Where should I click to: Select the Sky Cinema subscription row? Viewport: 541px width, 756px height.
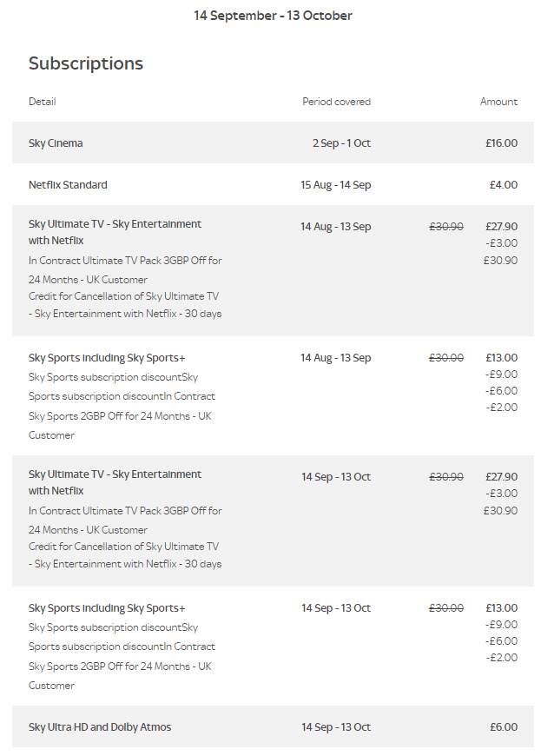coord(56,143)
